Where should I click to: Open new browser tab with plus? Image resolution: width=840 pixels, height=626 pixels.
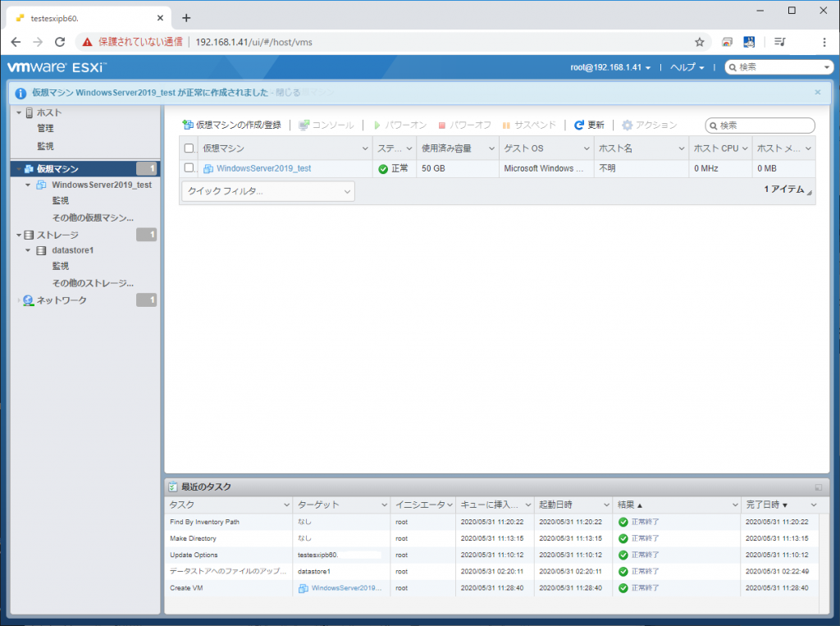[186, 18]
